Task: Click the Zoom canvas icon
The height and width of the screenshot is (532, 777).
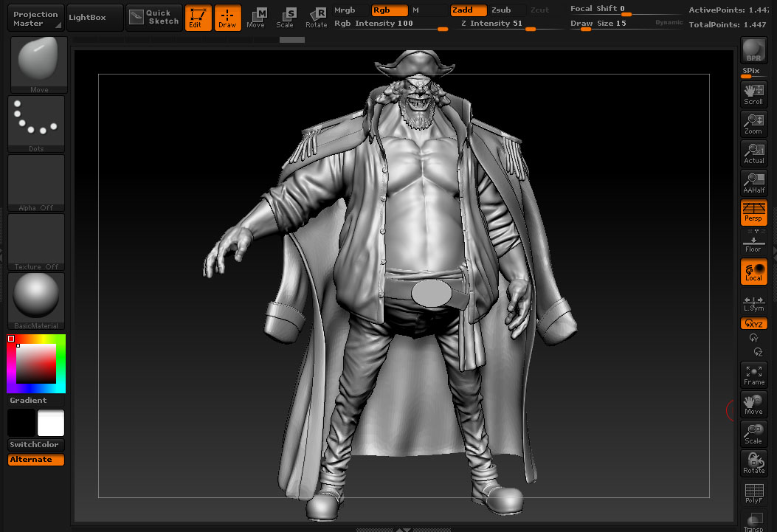Action: (x=753, y=124)
